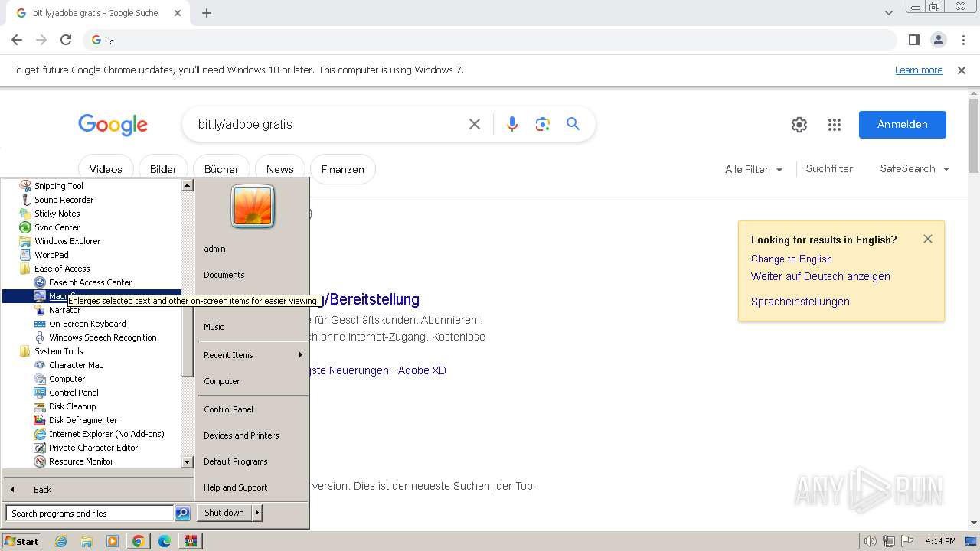Viewport: 980px width, 551px height.
Task: Toggle Chrome side panel
Action: (913, 40)
